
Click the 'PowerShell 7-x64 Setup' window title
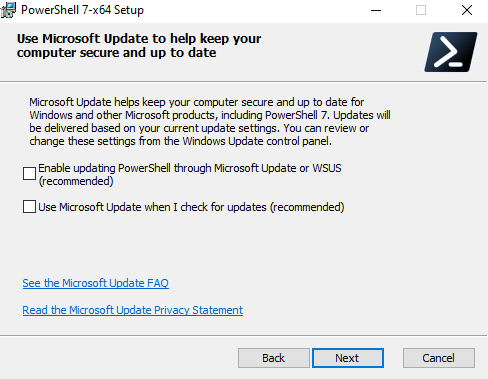click(x=82, y=10)
